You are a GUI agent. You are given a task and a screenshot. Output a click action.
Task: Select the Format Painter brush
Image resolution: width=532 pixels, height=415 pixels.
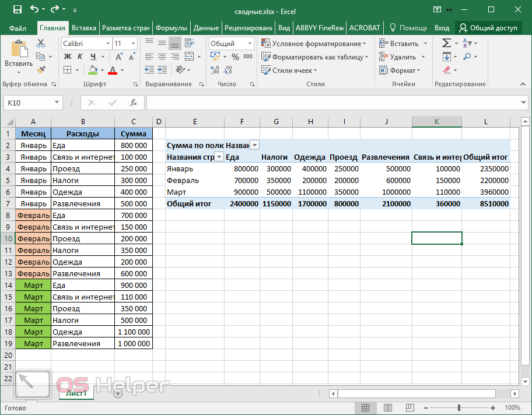point(41,70)
